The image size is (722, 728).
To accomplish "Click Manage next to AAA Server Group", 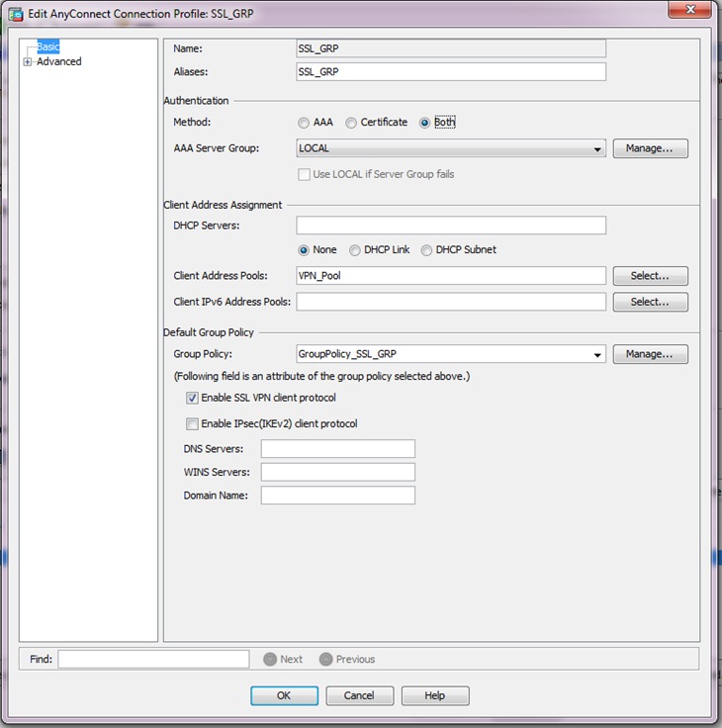I will pyautogui.click(x=650, y=148).
